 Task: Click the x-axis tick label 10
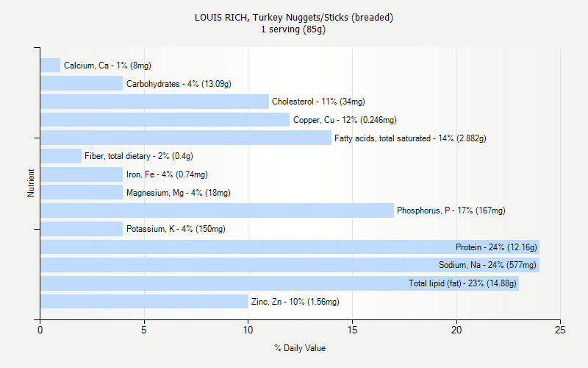248,330
